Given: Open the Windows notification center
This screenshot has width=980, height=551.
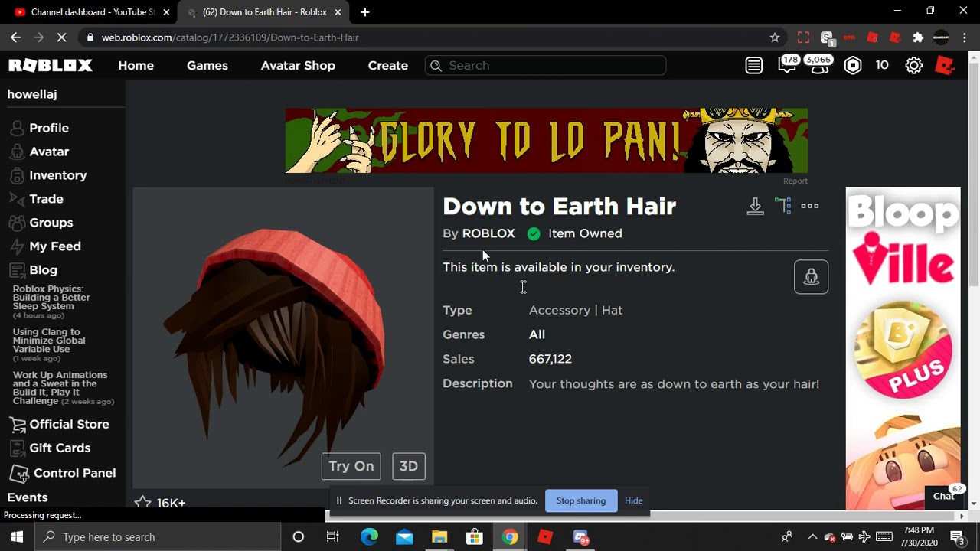Looking at the screenshot, I should [957, 537].
